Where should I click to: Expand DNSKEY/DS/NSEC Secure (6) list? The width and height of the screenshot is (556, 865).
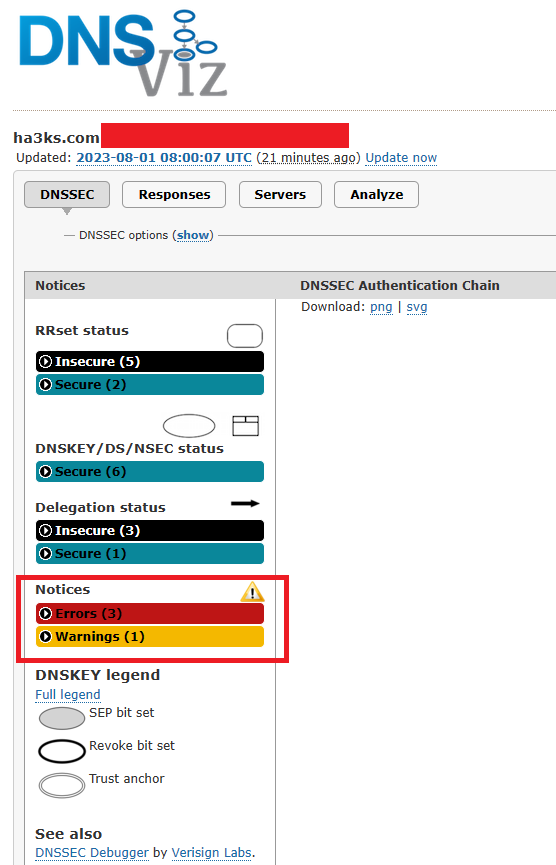pos(150,472)
